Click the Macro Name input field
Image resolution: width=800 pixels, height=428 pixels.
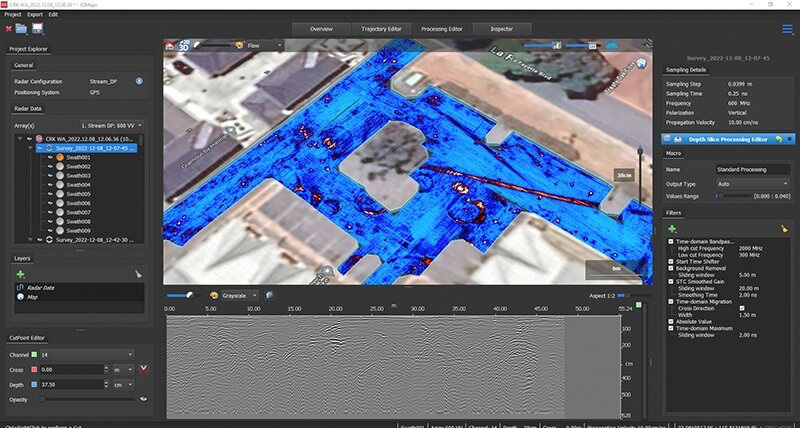(753, 170)
